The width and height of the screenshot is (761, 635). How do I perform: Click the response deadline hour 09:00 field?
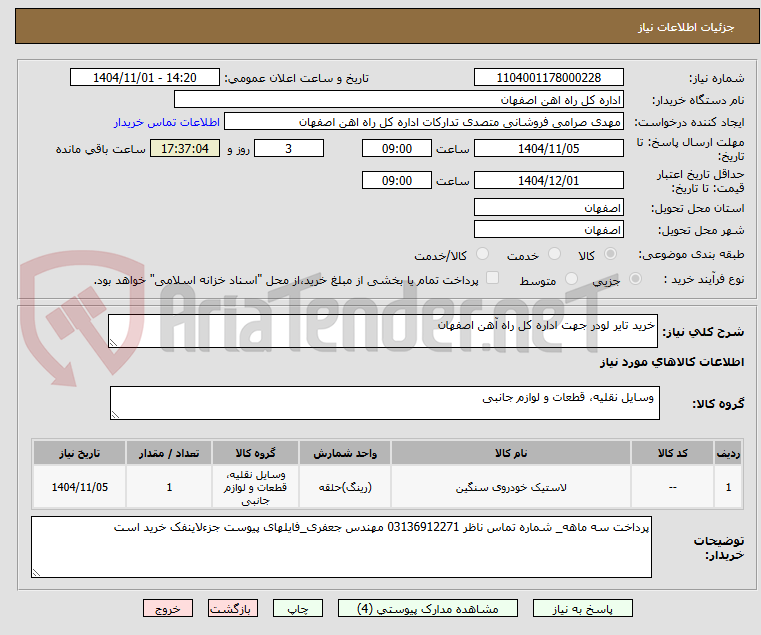pos(397,149)
